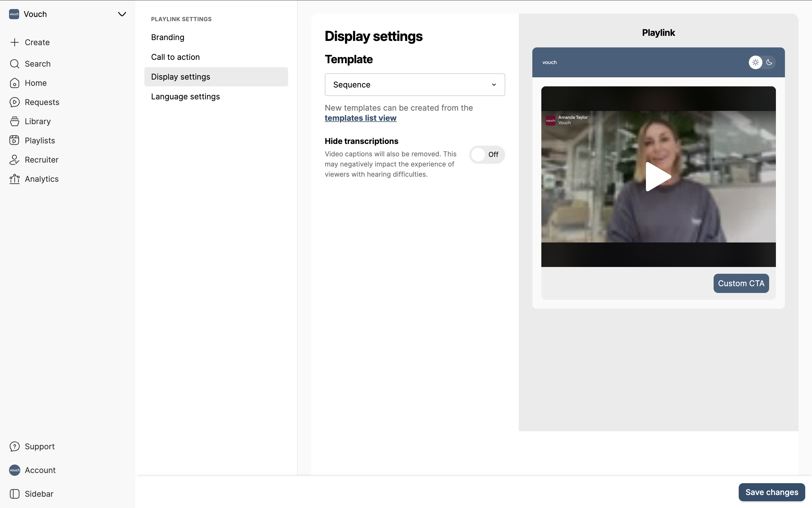Click the Recruiter person icon
This screenshot has height=508, width=812.
[14, 160]
